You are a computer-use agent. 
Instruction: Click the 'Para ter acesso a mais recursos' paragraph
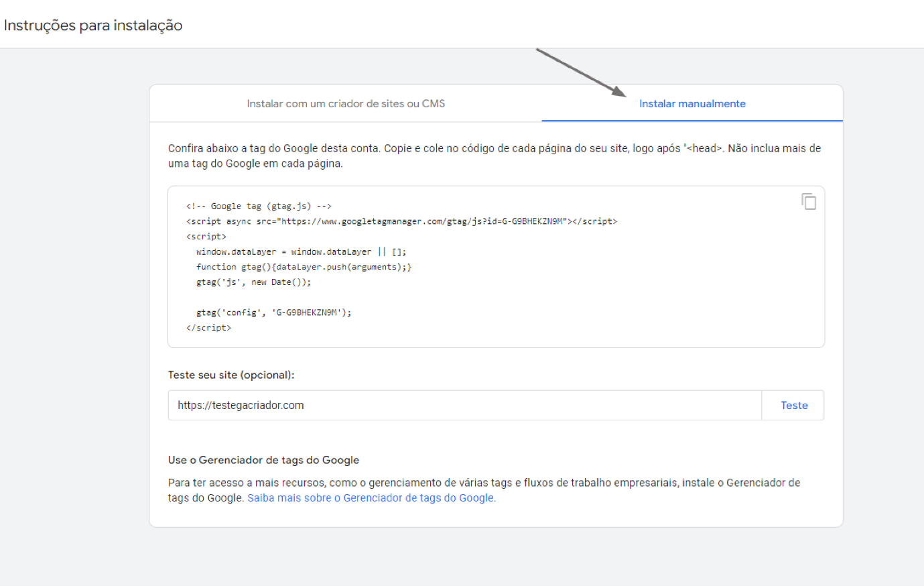[484, 490]
